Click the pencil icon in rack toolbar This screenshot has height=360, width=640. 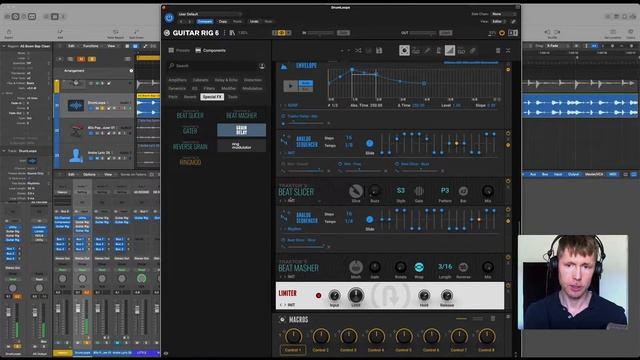click(x=427, y=51)
